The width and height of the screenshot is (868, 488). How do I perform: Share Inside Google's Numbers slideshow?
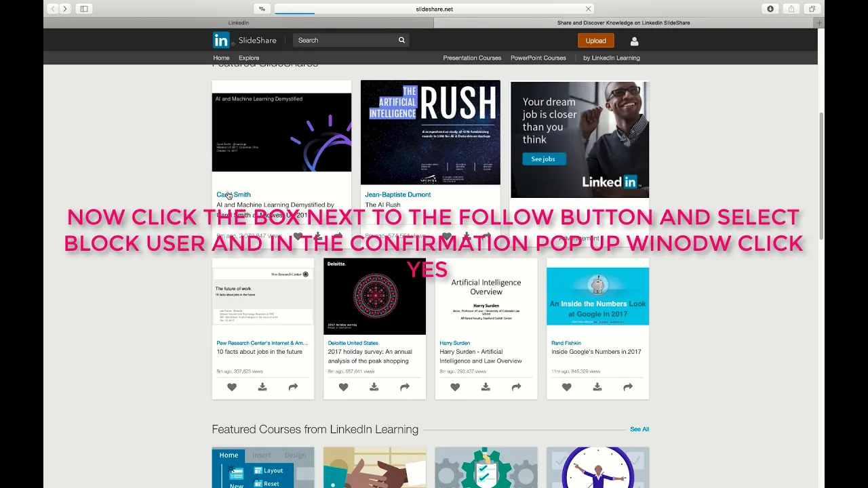(x=628, y=387)
